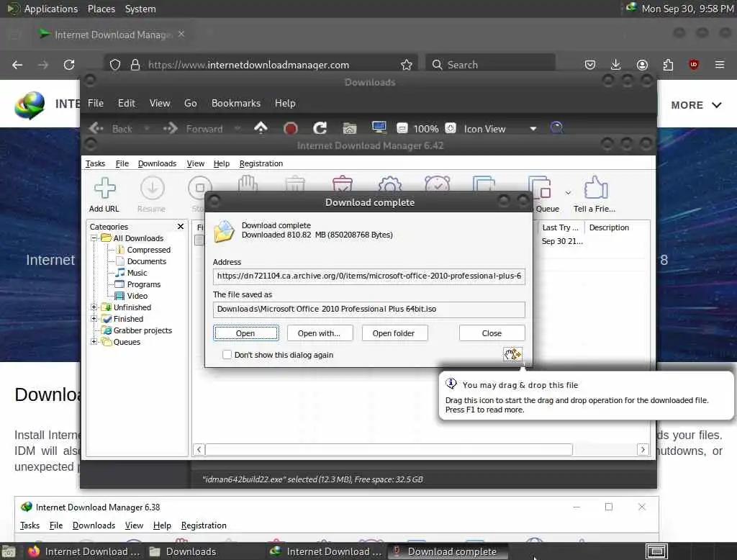
Task: Collapse the All Downloads tree node
Action: [94, 238]
